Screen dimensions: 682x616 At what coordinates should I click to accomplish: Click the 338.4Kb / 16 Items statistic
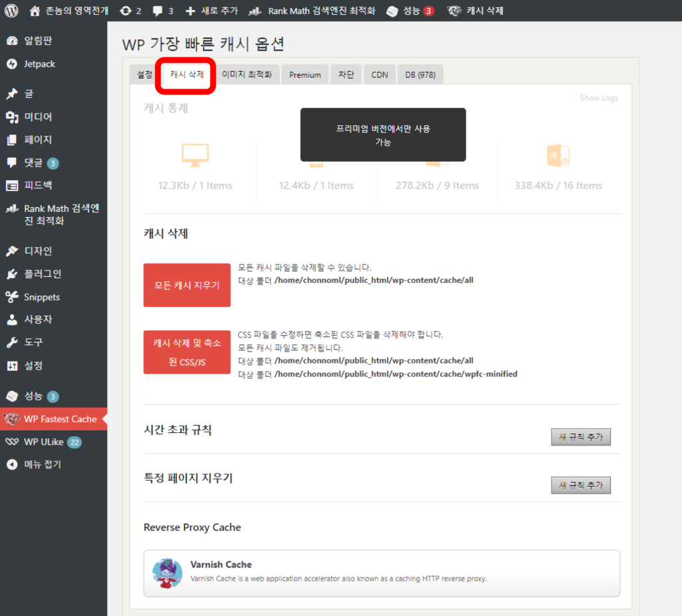click(559, 185)
